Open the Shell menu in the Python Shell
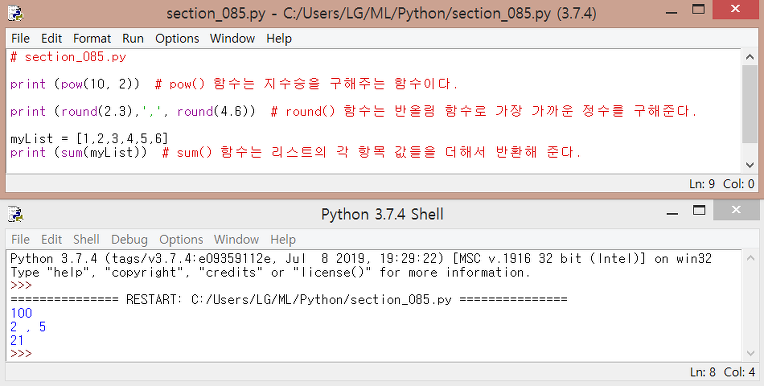 click(x=86, y=239)
